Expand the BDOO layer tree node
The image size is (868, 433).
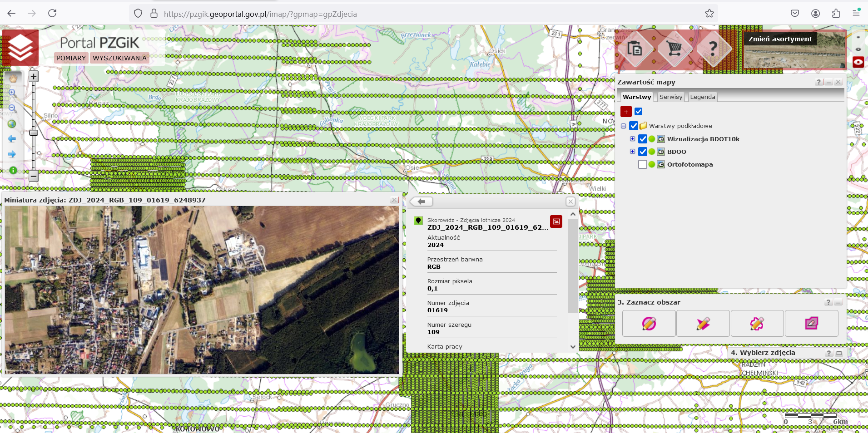(x=632, y=152)
